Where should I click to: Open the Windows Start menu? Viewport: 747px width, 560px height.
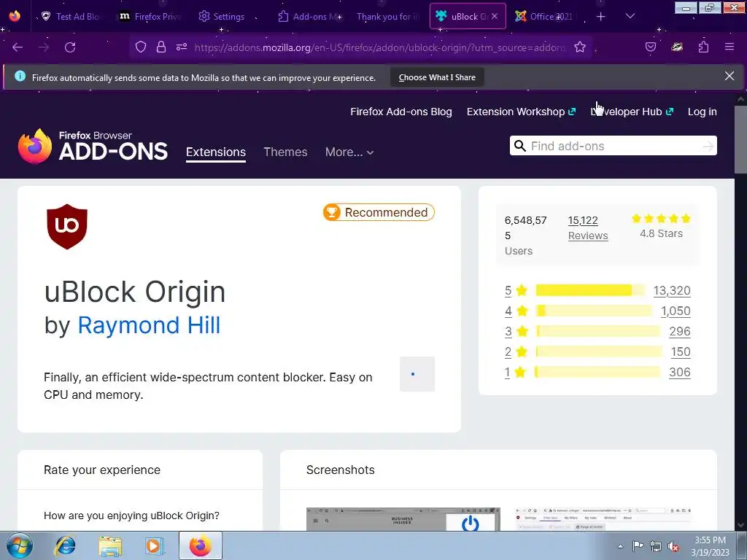click(x=20, y=545)
